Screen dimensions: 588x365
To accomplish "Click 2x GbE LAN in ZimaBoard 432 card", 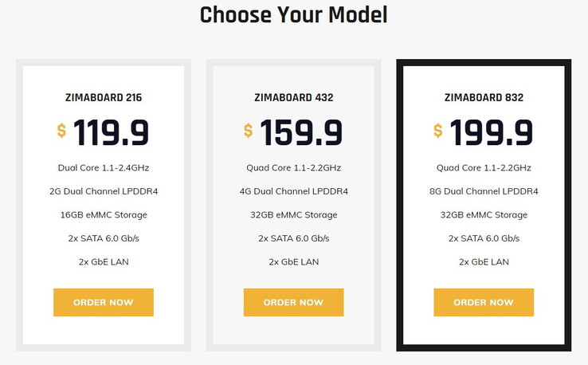I will [x=293, y=261].
